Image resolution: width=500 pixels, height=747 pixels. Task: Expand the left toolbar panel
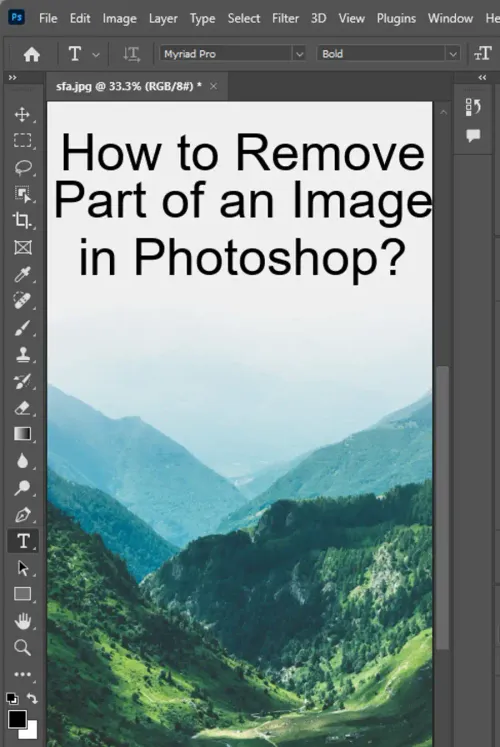pyautogui.click(x=12, y=77)
